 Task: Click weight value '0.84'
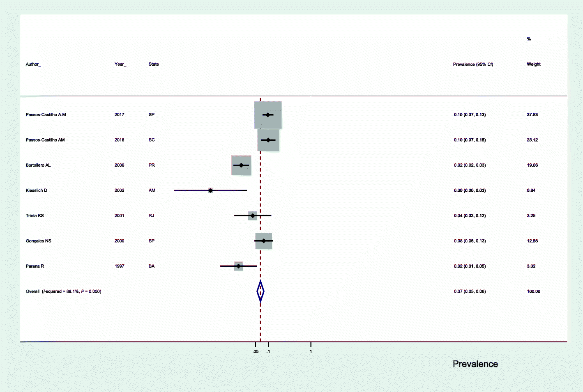[x=531, y=190]
